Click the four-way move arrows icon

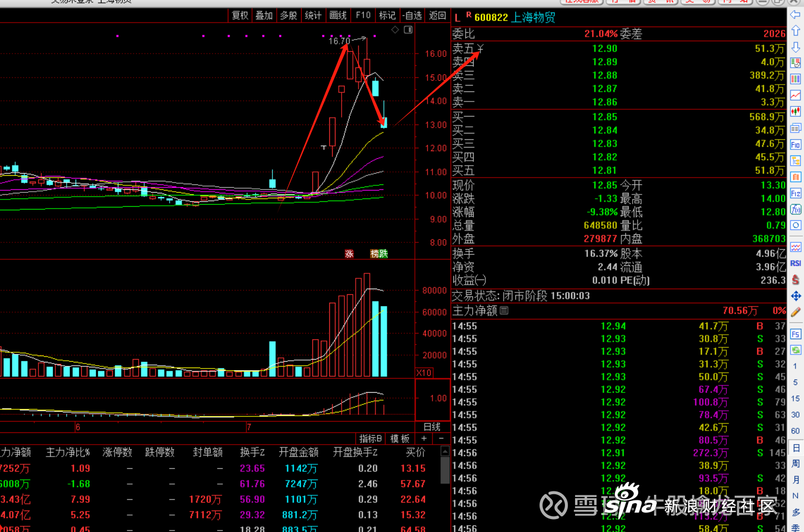pos(796,296)
